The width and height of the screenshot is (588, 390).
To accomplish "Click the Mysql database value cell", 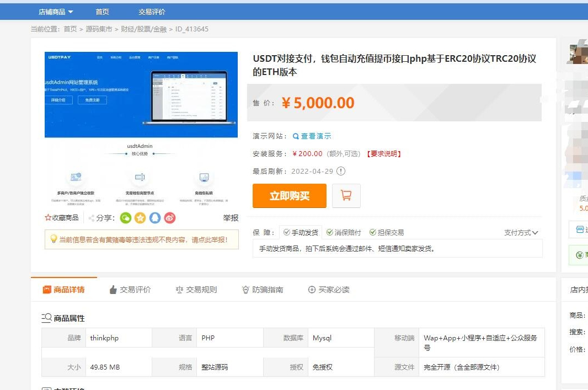I will pos(341,338).
